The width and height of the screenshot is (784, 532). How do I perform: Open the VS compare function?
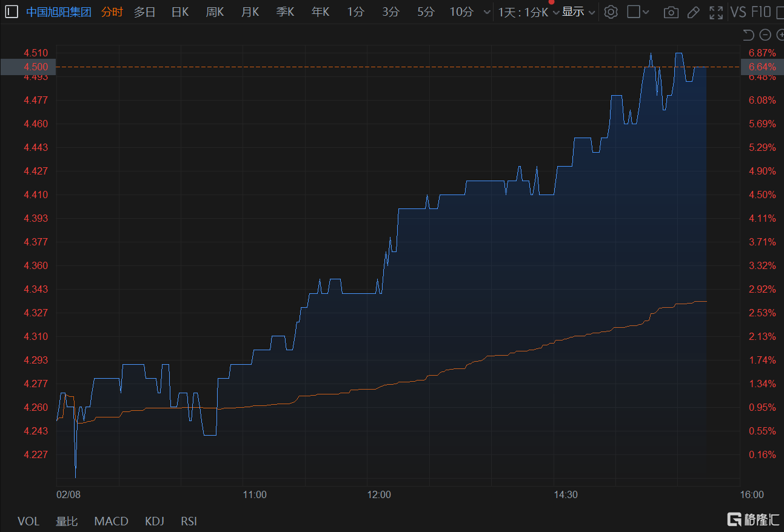[739, 12]
